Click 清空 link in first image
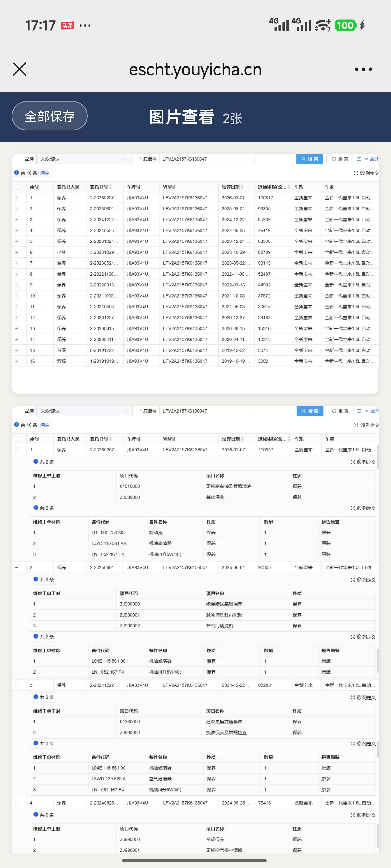Screen dimensions: 391x868 (x=45, y=173)
